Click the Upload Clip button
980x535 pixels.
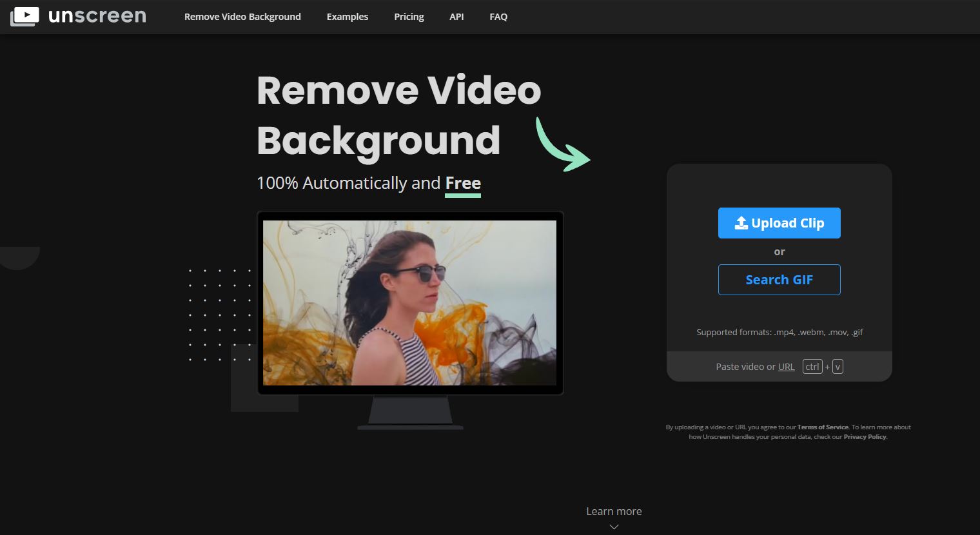coord(779,223)
